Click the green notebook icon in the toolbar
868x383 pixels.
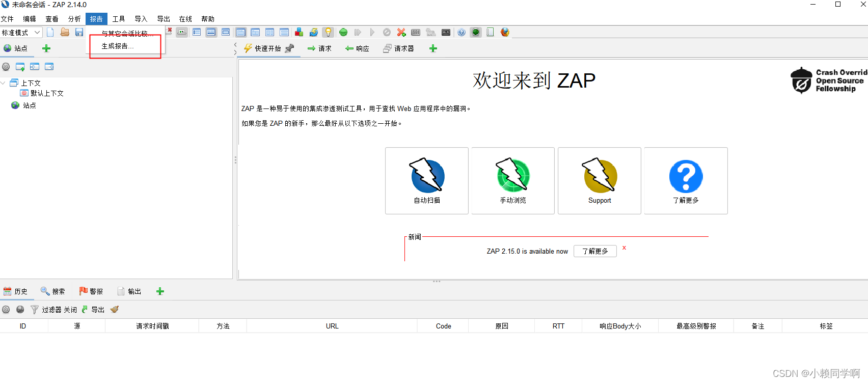click(490, 33)
